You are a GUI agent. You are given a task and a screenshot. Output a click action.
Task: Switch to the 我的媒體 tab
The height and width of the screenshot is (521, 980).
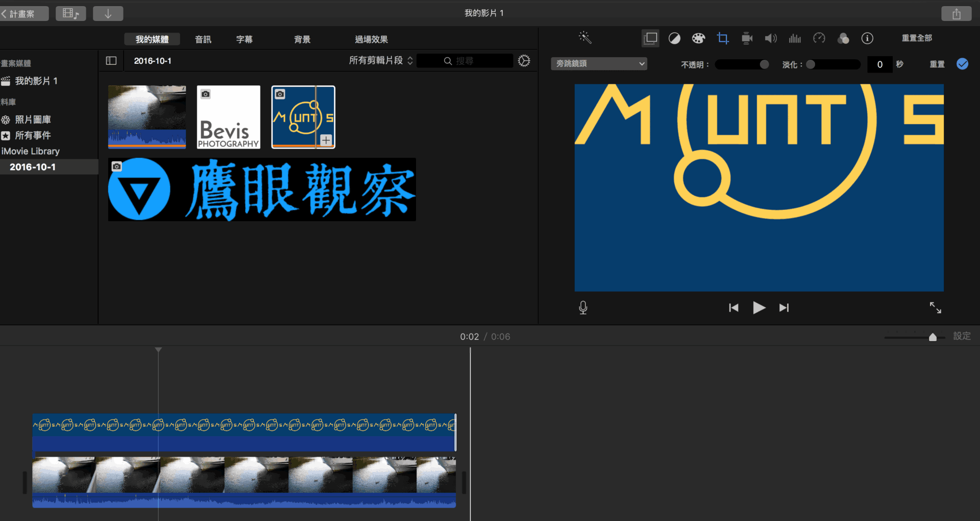(x=152, y=39)
